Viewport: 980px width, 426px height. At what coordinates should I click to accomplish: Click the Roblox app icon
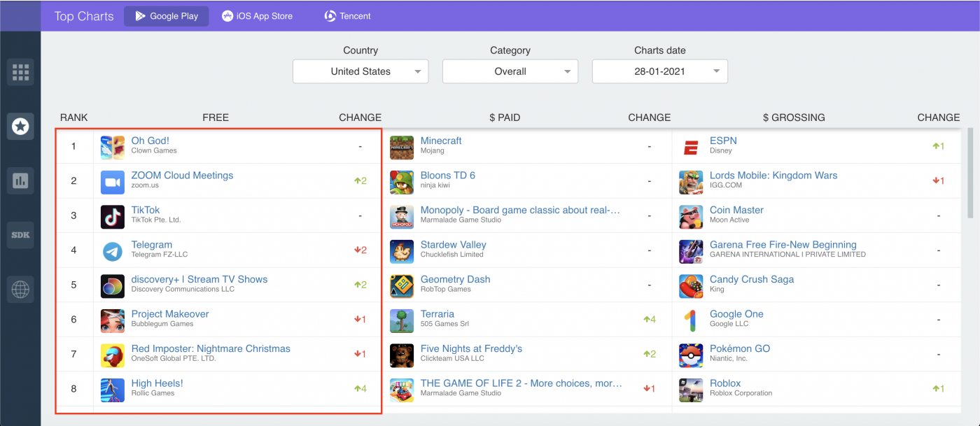(x=691, y=390)
